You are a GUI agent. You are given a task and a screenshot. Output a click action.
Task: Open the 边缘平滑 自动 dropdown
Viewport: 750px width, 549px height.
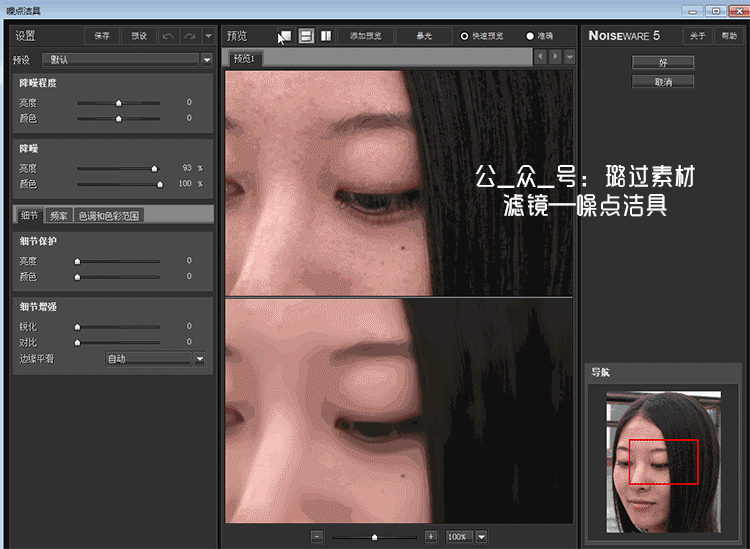point(199,358)
